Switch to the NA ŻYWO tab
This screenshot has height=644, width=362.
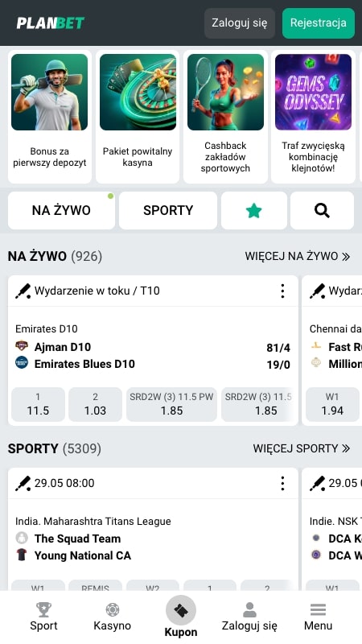[x=62, y=211]
